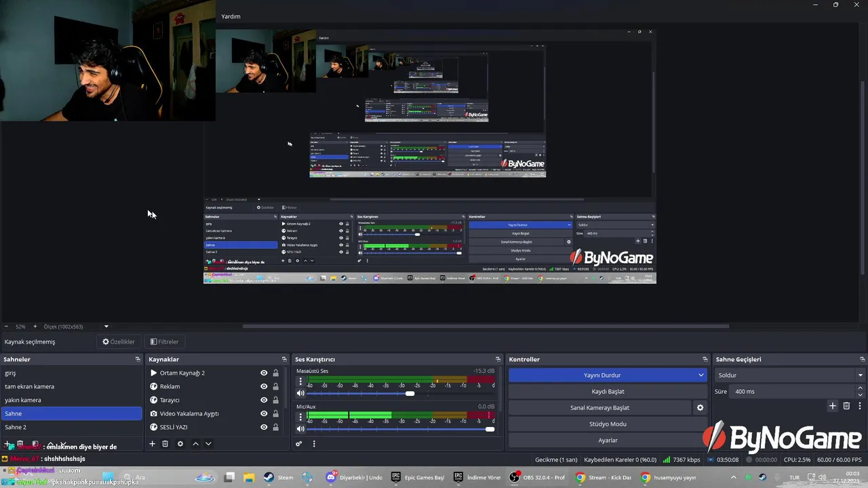Add a new scene transition with plus
The width and height of the screenshot is (868, 488).
(832, 406)
